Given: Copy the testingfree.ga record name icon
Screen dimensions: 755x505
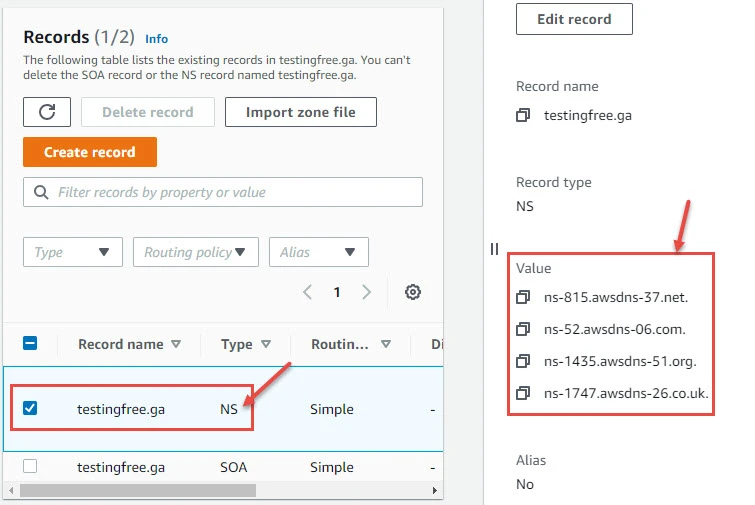Looking at the screenshot, I should pos(523,116).
